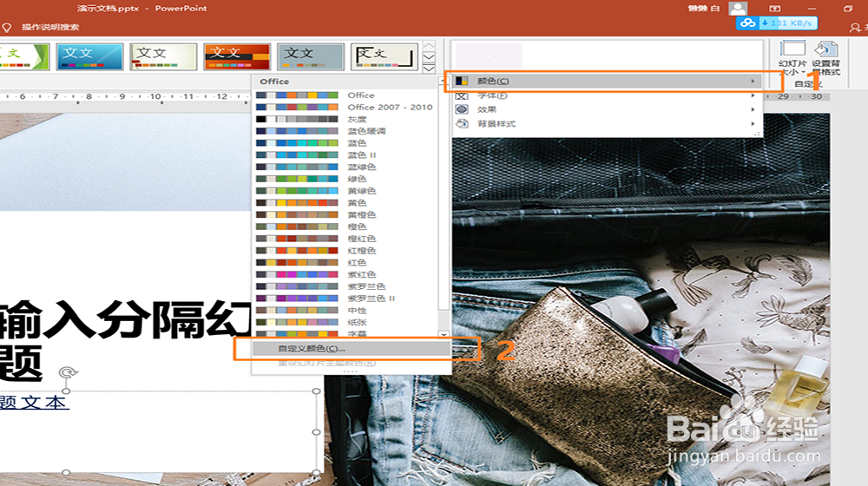Select the 红橙色 color scheme
Screen dimensions: 868x486
(x=346, y=250)
